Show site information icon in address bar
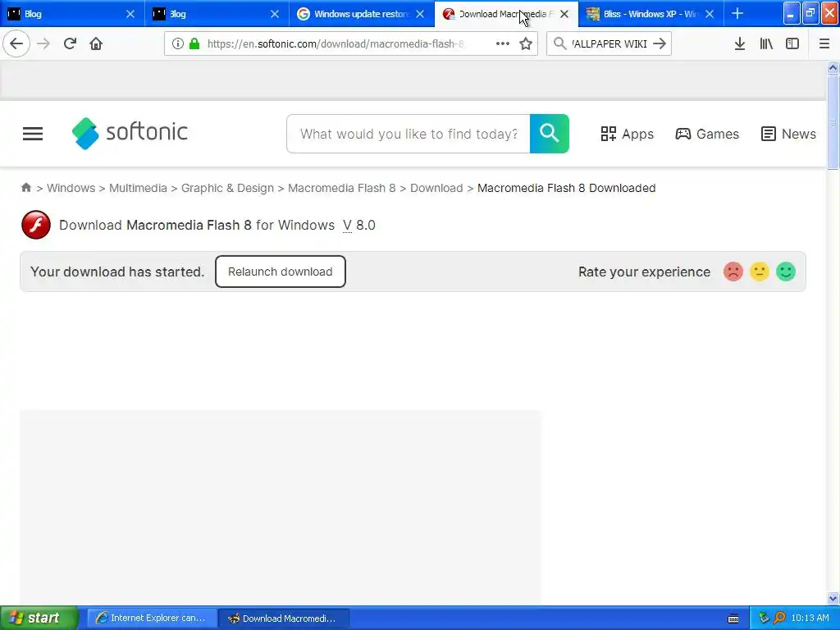Screen dimensions: 840x630 click(x=178, y=44)
